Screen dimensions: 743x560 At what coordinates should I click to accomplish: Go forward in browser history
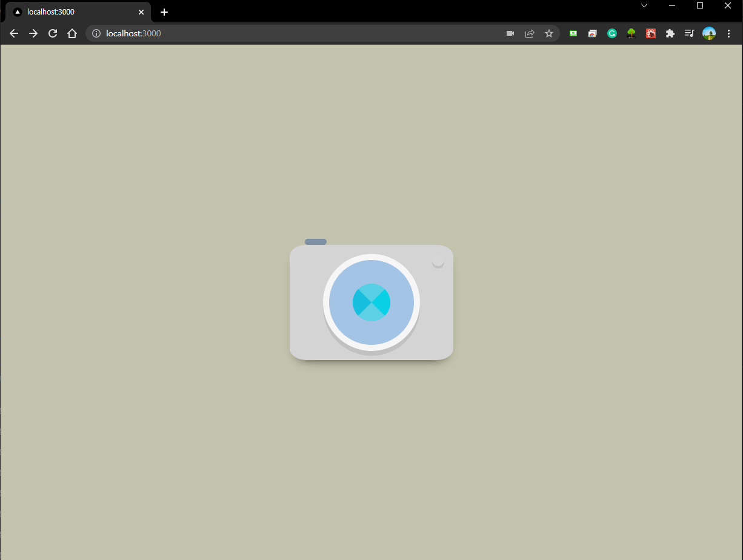click(x=33, y=33)
